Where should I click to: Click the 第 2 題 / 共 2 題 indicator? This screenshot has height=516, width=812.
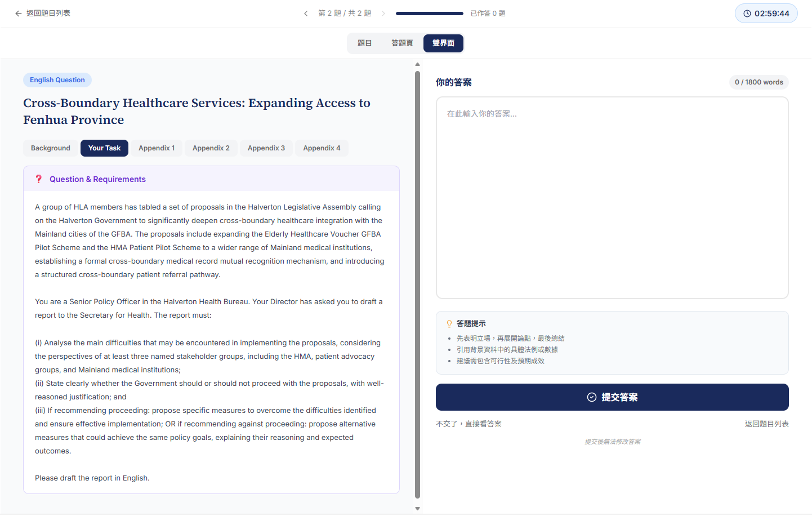click(x=345, y=14)
